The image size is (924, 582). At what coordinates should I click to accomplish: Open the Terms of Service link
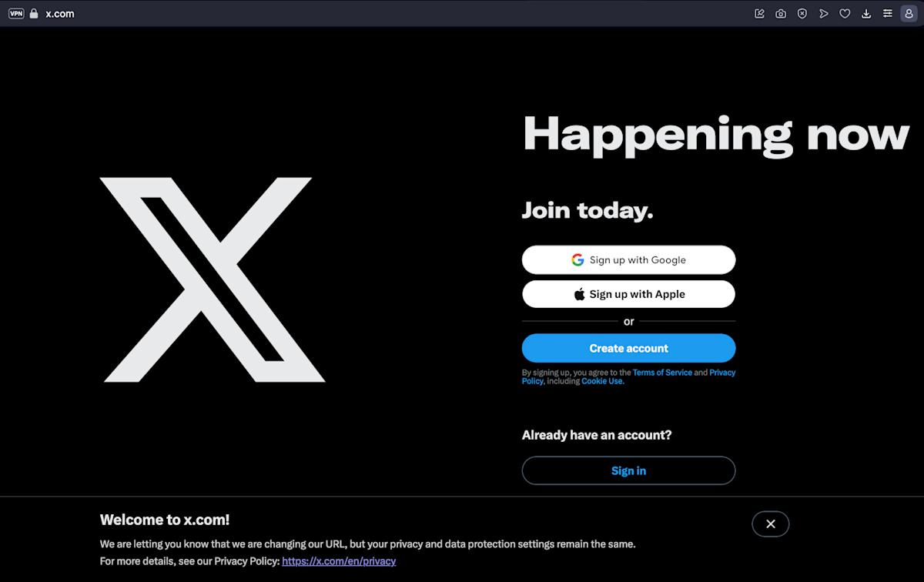(662, 373)
